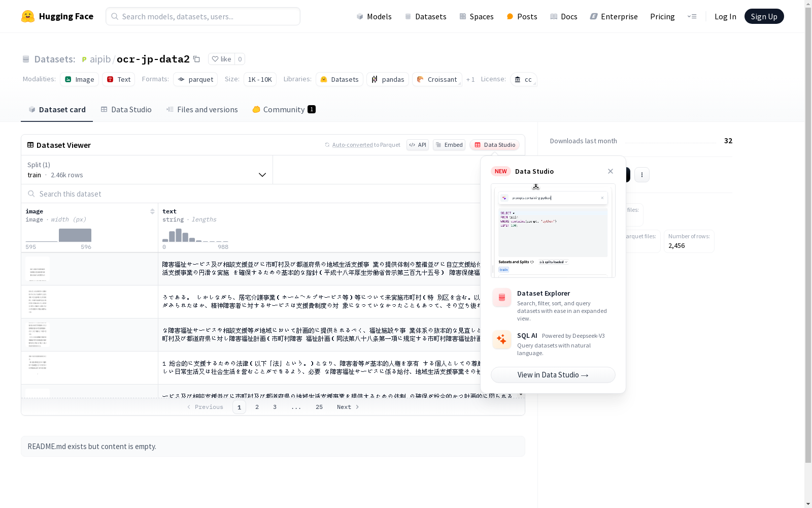Like the ocr-jp-data2 dataset
The width and height of the screenshot is (812, 508).
pyautogui.click(x=221, y=59)
